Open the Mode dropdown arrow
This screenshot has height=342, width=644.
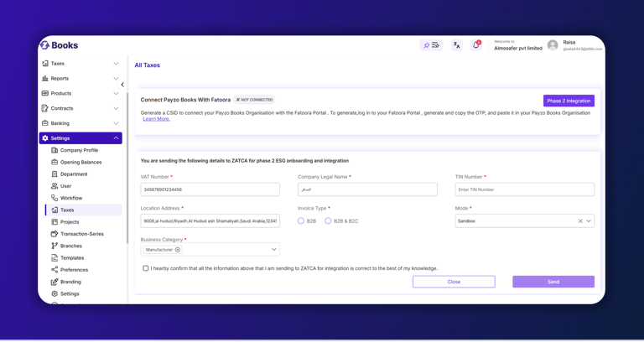[589, 221]
